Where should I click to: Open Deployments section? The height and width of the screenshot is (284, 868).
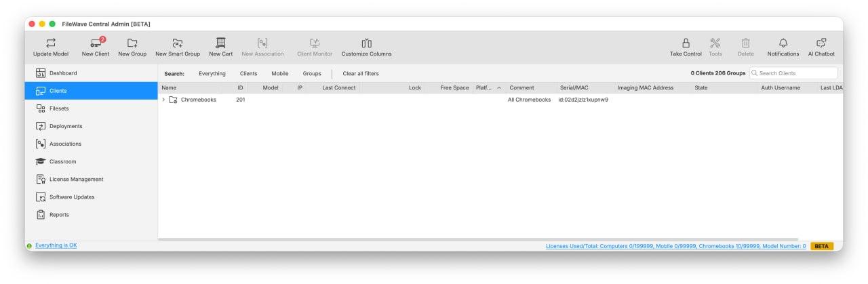point(92,126)
